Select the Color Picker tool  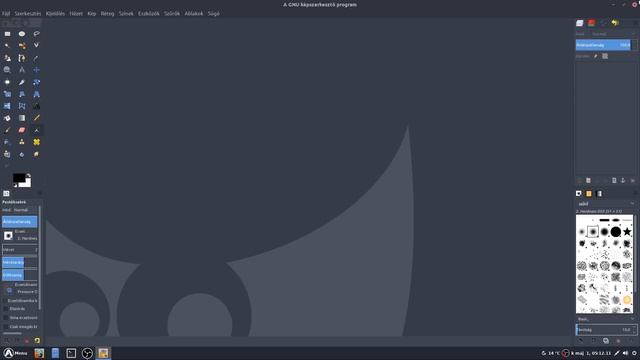click(36, 58)
